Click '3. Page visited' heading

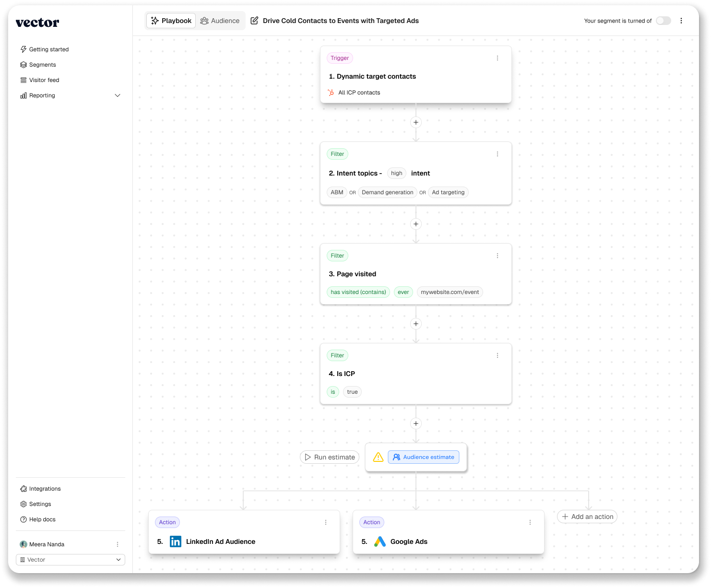point(353,274)
